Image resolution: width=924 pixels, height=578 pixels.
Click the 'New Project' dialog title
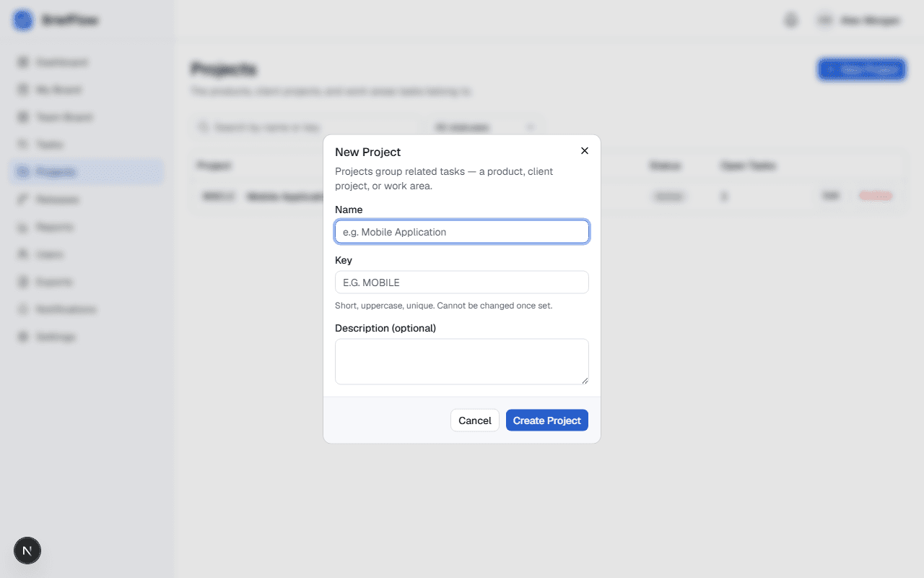pos(368,152)
